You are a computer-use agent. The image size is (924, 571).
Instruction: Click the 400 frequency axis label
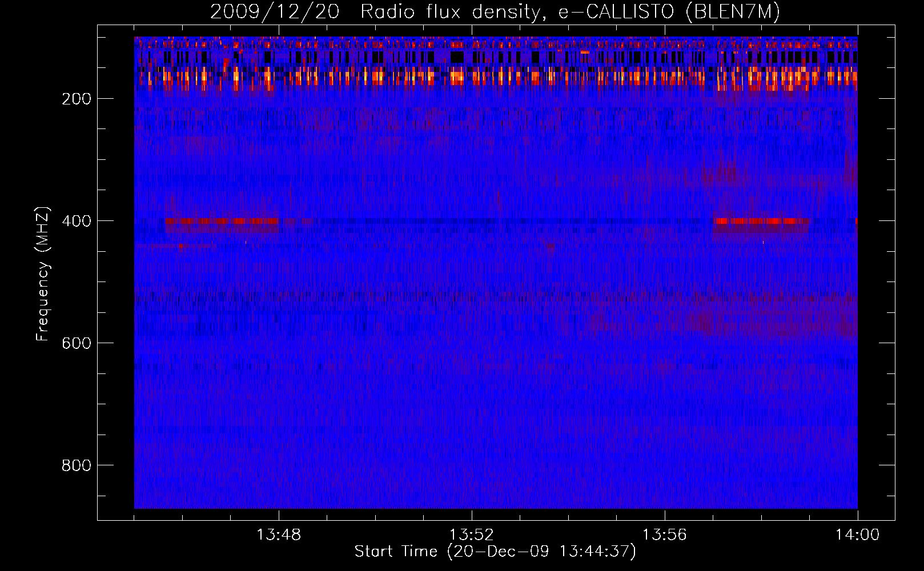point(77,221)
